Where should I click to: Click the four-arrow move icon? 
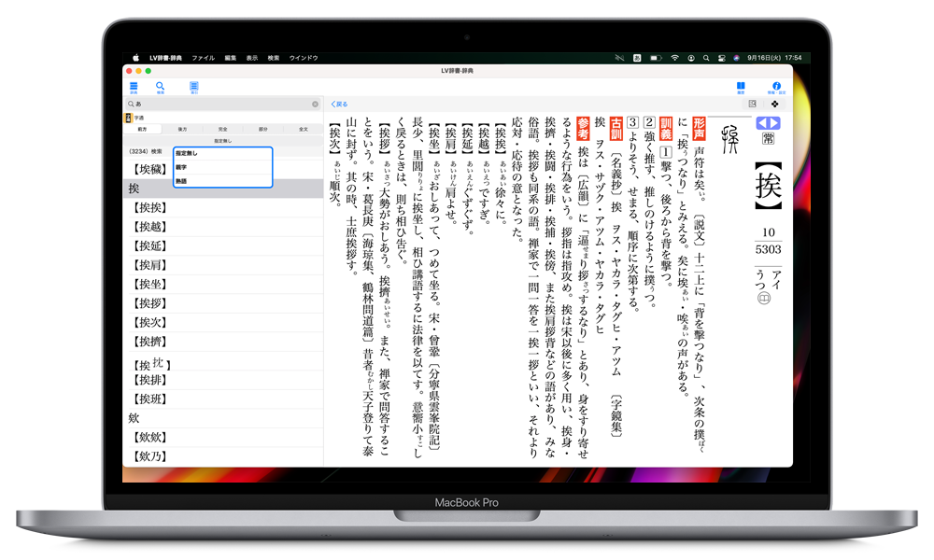(x=774, y=104)
